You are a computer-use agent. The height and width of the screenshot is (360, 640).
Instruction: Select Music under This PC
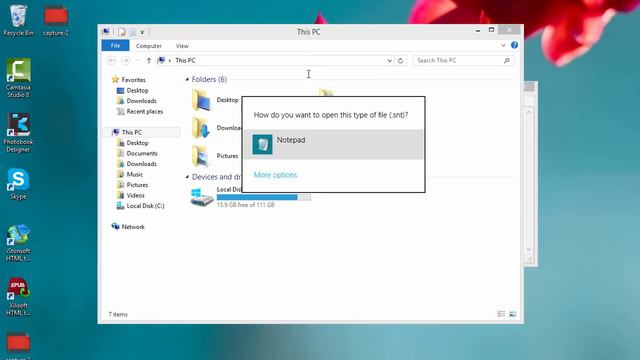tap(135, 174)
